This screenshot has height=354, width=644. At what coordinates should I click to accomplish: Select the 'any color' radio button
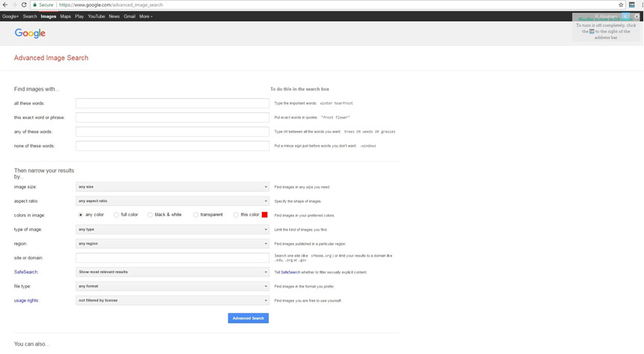click(x=81, y=215)
